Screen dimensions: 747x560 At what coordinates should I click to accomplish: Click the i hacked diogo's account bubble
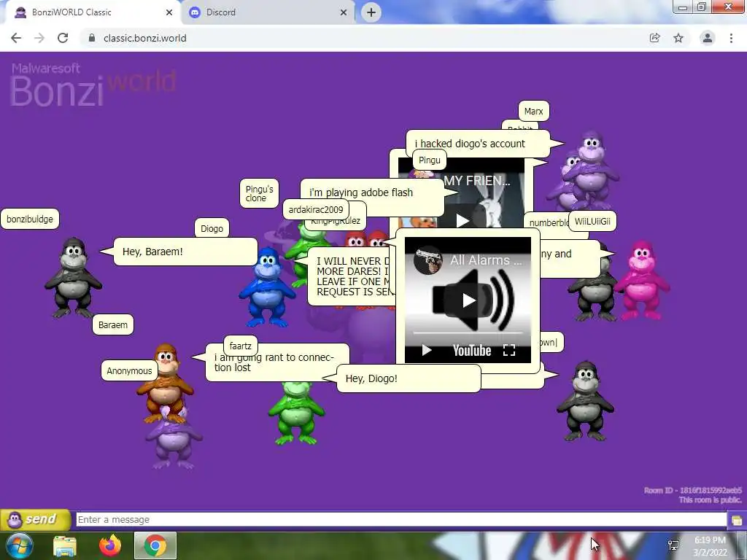click(x=478, y=144)
